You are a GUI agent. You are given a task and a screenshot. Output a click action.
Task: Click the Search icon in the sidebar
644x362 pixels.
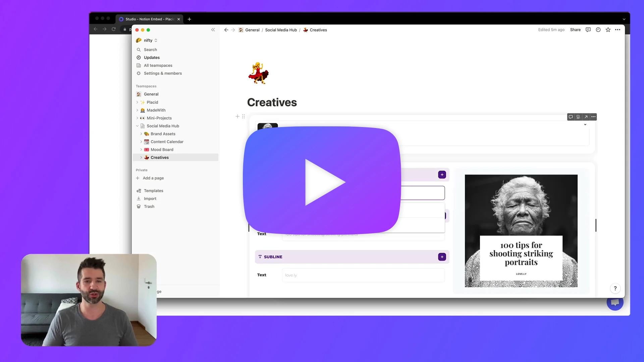(139, 50)
